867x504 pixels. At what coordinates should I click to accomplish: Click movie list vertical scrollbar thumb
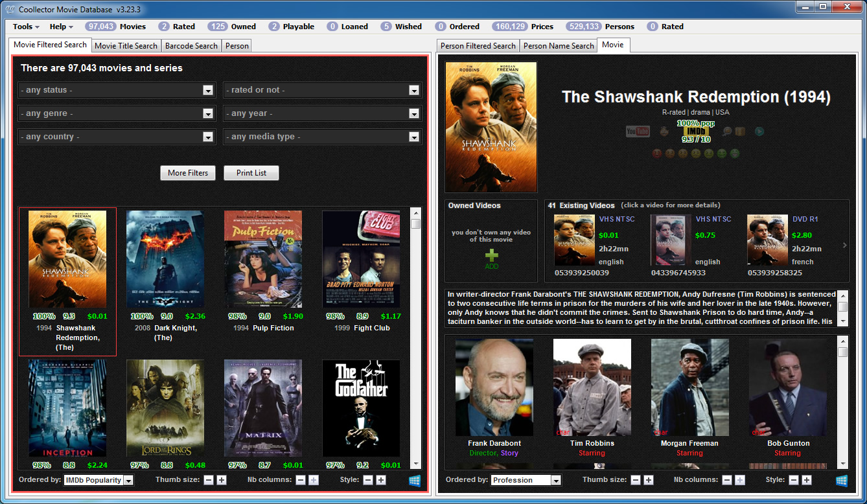point(416,223)
